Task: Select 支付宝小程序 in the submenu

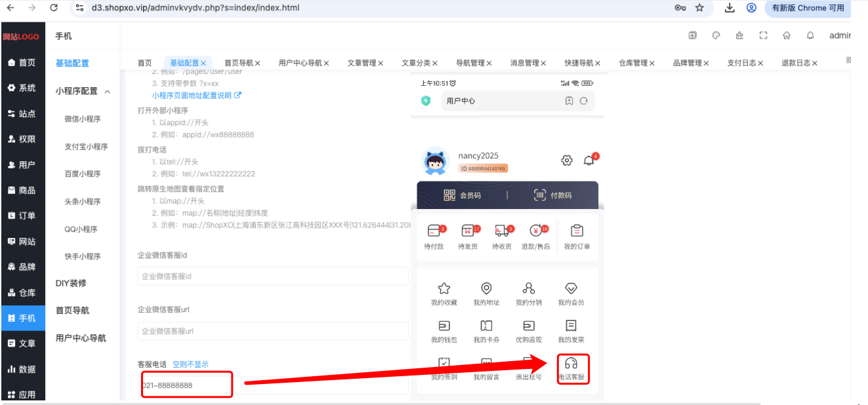Action: (86, 146)
